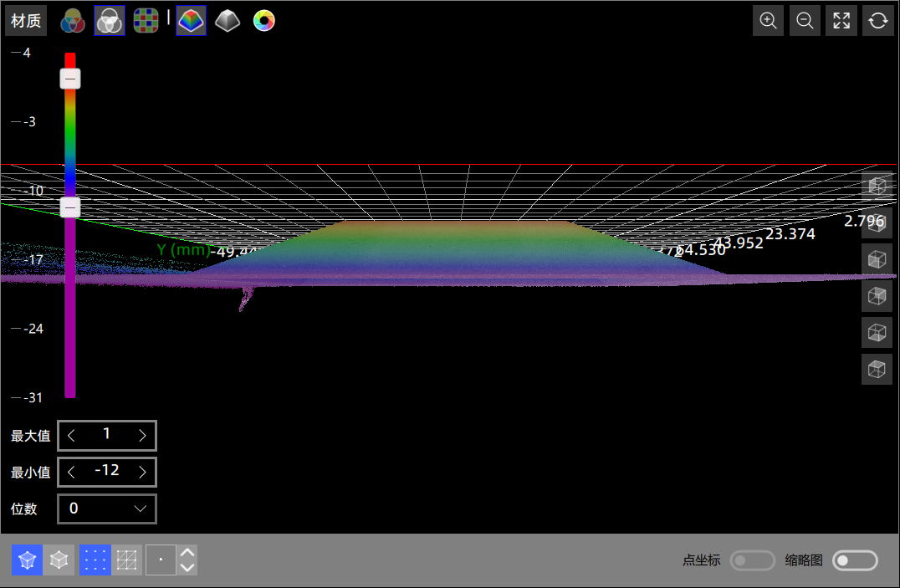Reset the view with refresh icon
Viewport: 900px width, 588px height.
tap(877, 21)
